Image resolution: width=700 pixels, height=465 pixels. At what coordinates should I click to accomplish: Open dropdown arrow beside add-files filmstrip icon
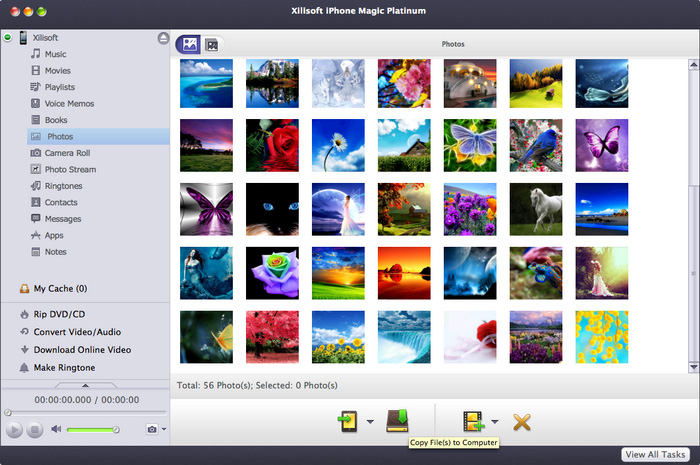click(494, 422)
